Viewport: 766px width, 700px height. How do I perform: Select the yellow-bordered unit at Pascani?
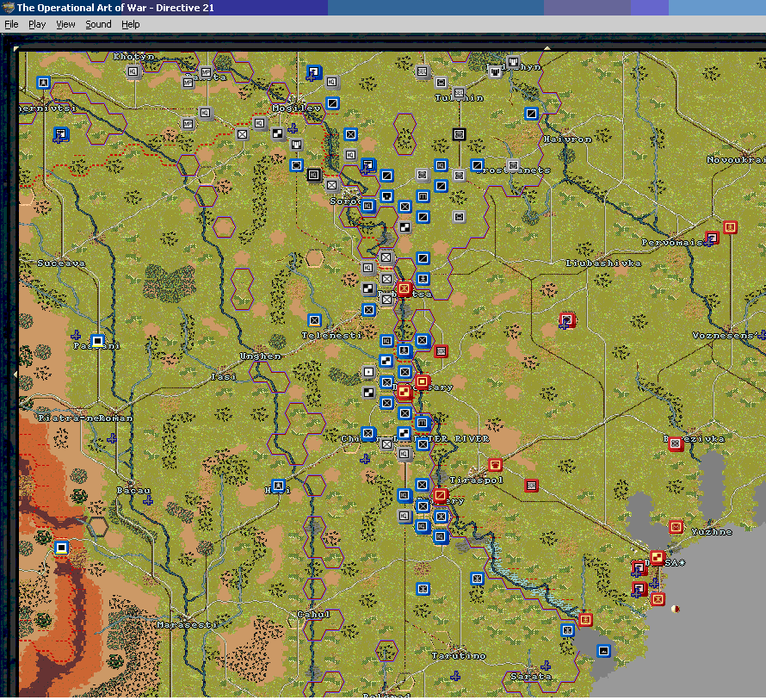[x=98, y=340]
